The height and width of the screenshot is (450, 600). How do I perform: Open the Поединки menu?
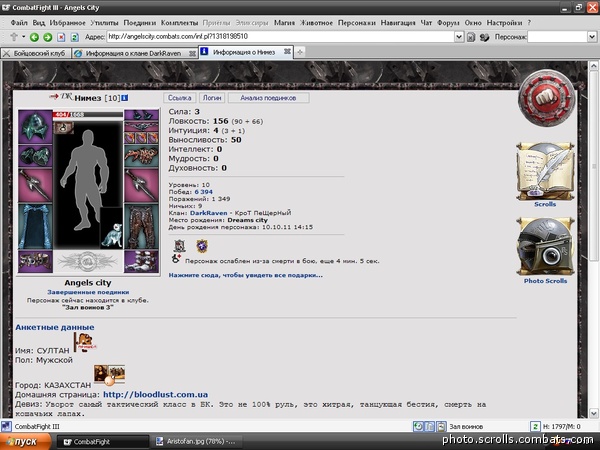[140, 23]
